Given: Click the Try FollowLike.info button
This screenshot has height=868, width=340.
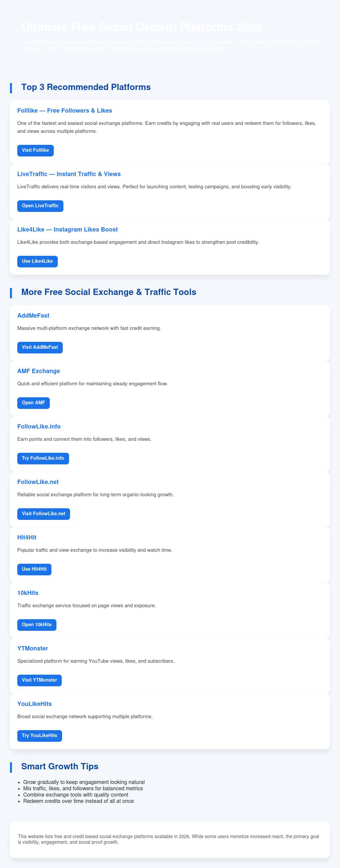Looking at the screenshot, I should [x=43, y=458].
